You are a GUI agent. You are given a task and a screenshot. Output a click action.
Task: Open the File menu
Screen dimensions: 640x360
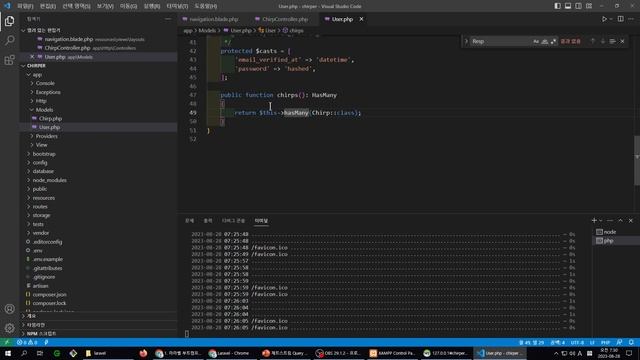click(x=25, y=6)
